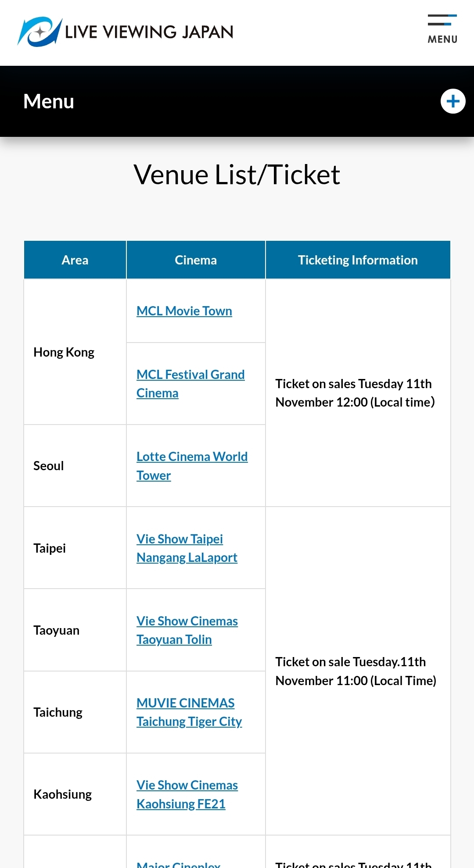Viewport: 474px width, 868px height.
Task: Click the Ticketing Information column header
Action: pos(358,260)
